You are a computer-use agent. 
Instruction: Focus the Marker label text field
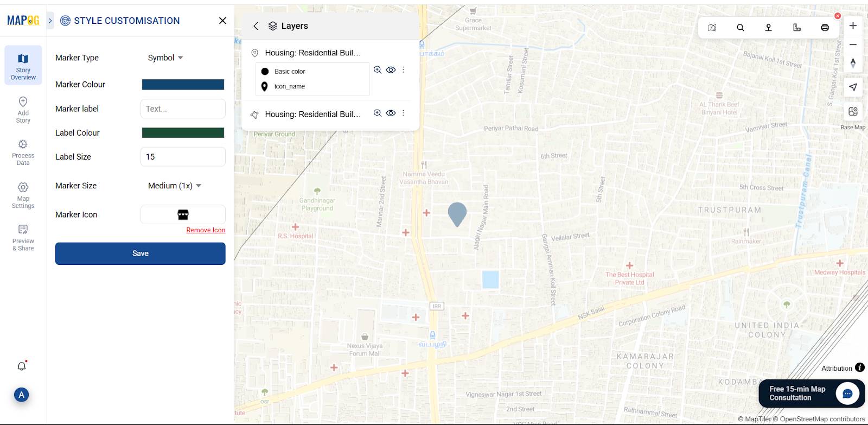click(x=183, y=109)
